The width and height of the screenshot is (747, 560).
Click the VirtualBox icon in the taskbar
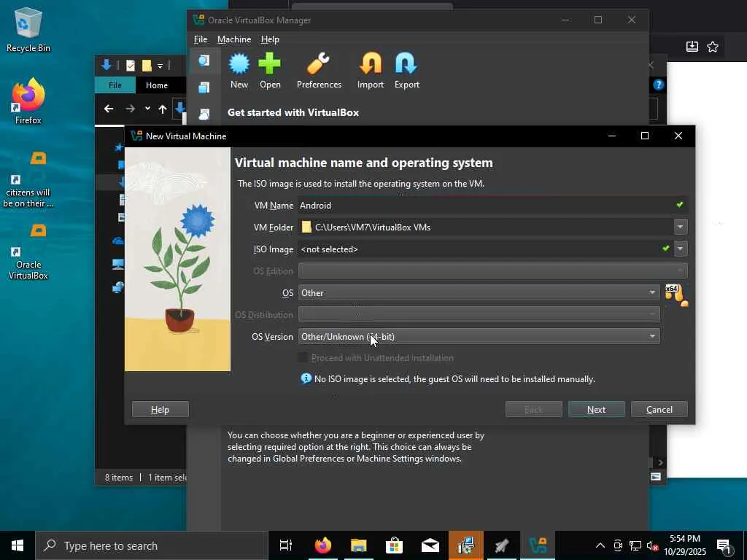click(x=538, y=545)
